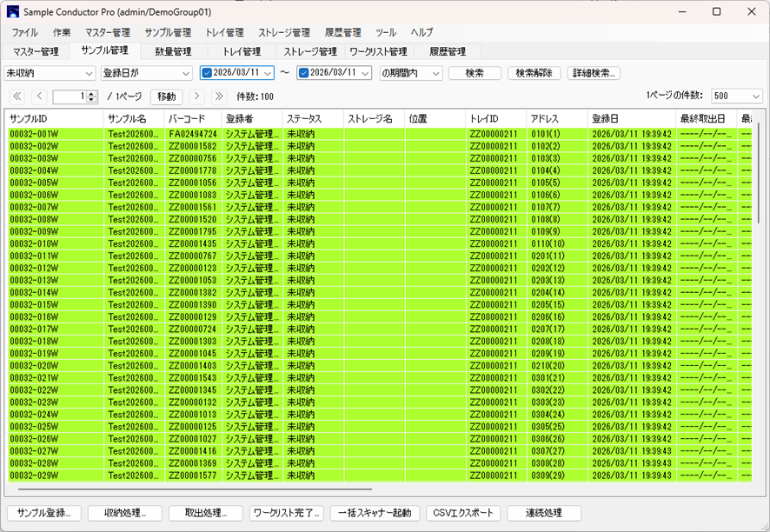The image size is (770, 532).
Task: Go to the previous page arrow
Action: [39, 96]
